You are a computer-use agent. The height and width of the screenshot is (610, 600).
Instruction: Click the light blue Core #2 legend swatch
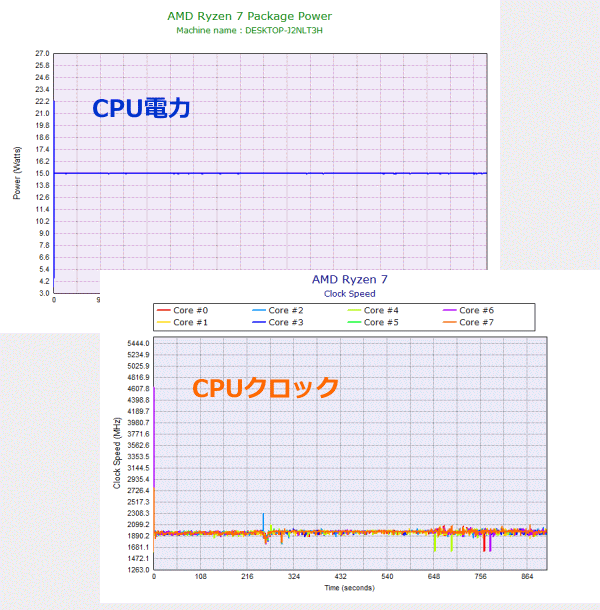259,310
